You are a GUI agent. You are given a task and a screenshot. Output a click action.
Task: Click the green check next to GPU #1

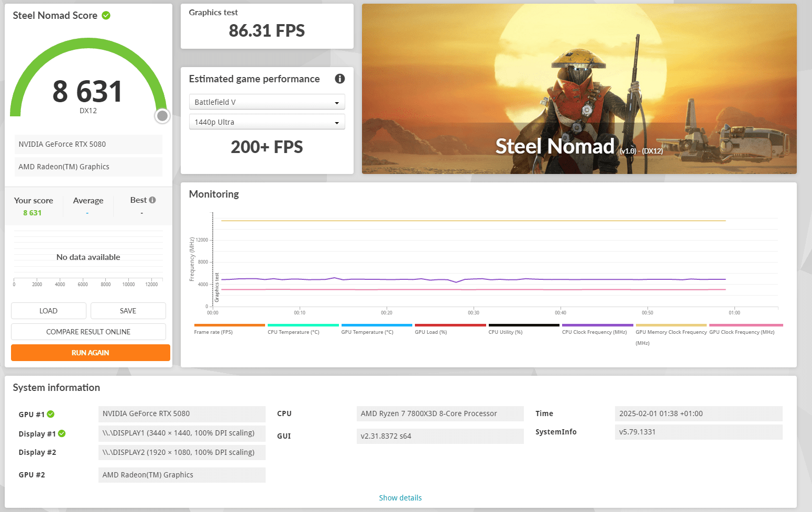pos(51,414)
